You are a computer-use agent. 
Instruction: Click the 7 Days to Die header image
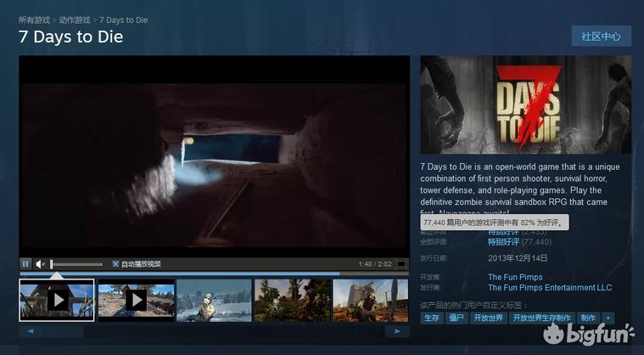(526, 104)
